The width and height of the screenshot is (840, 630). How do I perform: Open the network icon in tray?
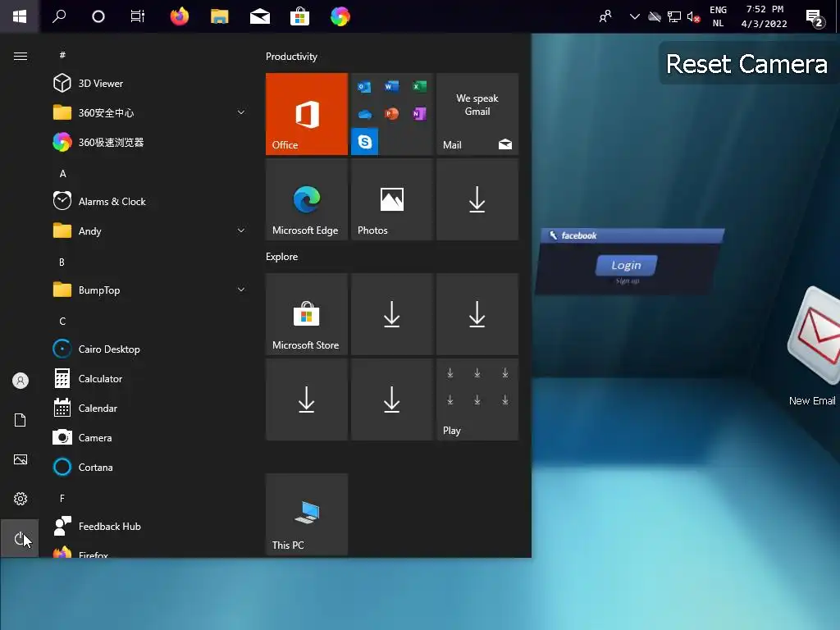(674, 17)
